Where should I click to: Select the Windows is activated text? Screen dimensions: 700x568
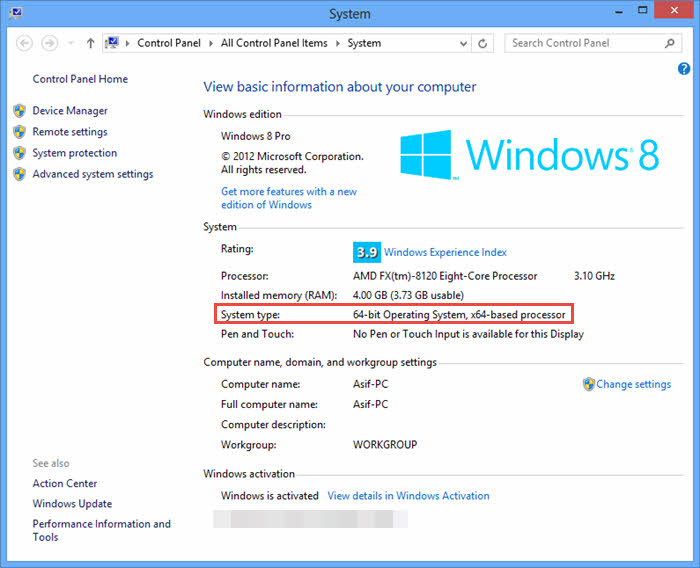pyautogui.click(x=270, y=496)
